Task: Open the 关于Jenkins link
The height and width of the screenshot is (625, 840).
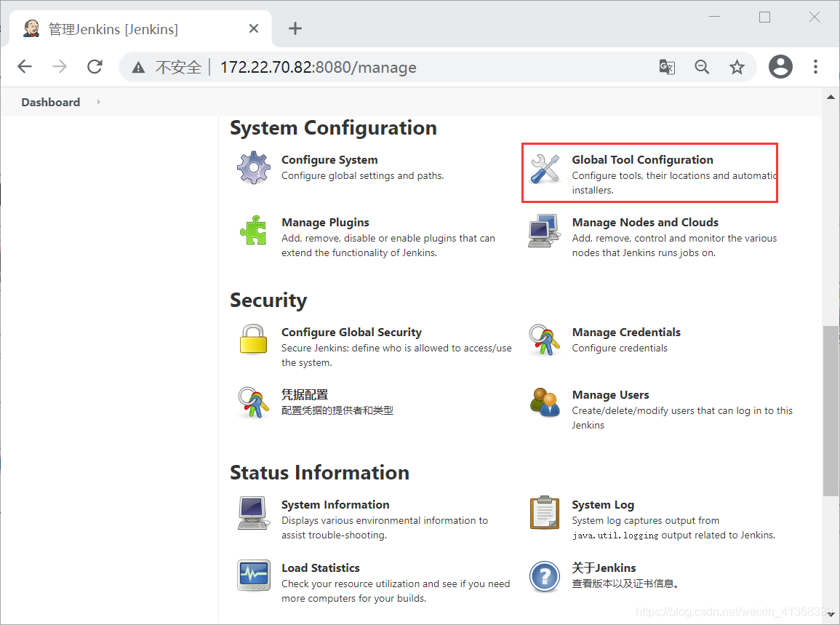Action: [604, 568]
